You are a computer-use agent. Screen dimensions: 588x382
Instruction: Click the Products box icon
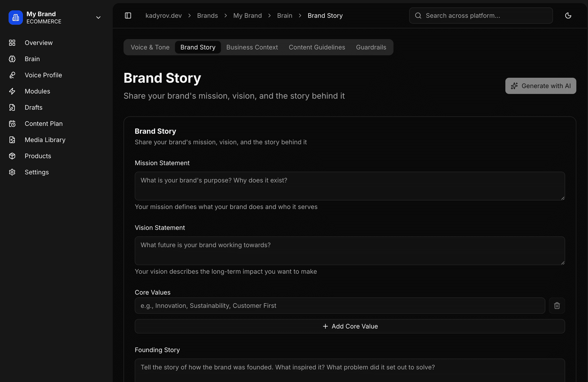tap(12, 156)
